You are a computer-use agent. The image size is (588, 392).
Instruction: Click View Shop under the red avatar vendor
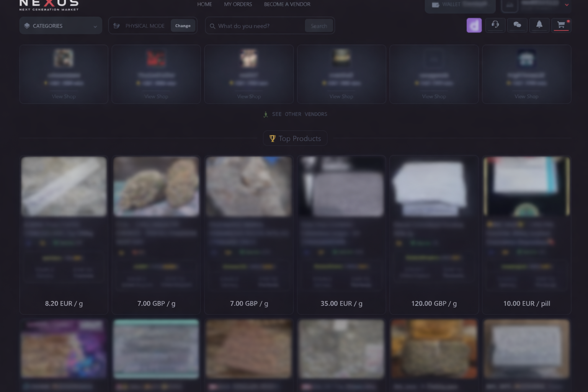156,96
